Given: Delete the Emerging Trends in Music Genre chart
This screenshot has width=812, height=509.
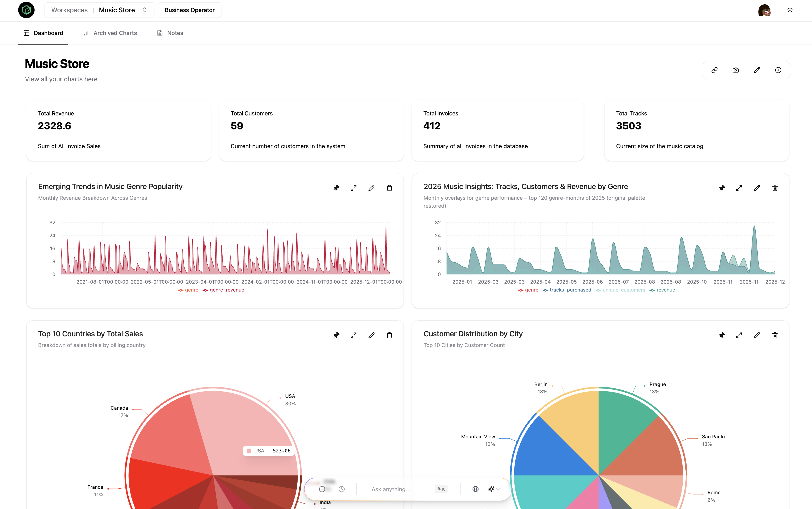Looking at the screenshot, I should [x=389, y=188].
